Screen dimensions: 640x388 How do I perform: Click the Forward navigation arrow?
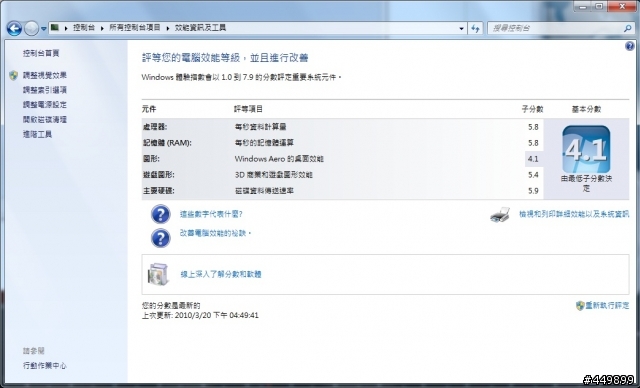[x=31, y=28]
